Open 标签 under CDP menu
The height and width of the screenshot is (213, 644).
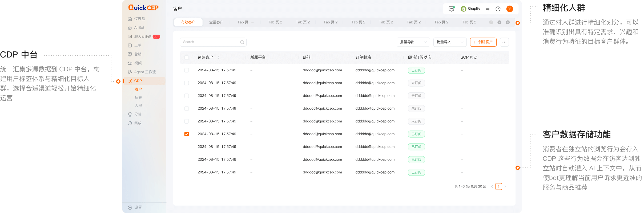click(x=138, y=97)
